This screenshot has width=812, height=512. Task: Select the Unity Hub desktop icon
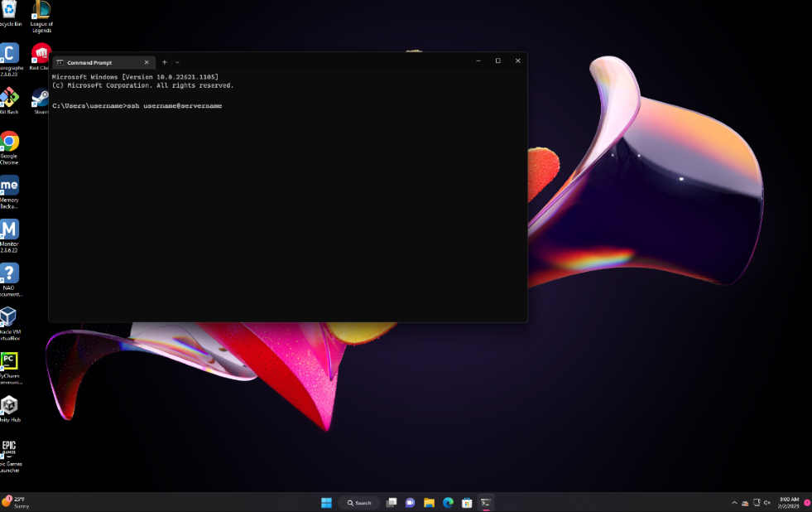coord(10,409)
